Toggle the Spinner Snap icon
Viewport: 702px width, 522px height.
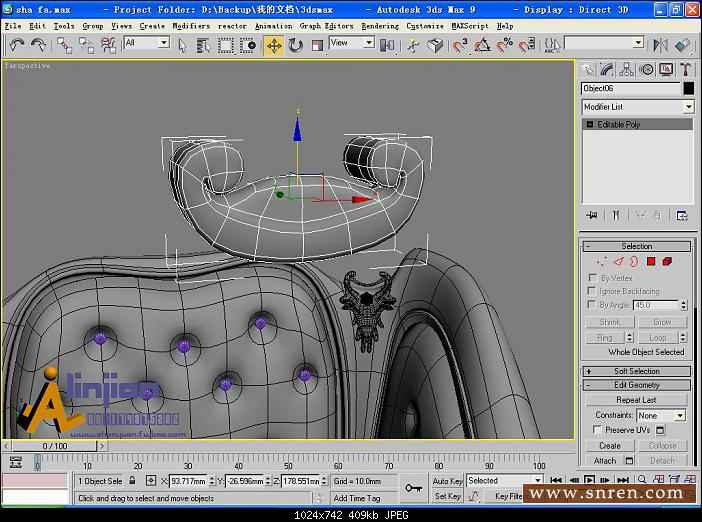(527, 45)
